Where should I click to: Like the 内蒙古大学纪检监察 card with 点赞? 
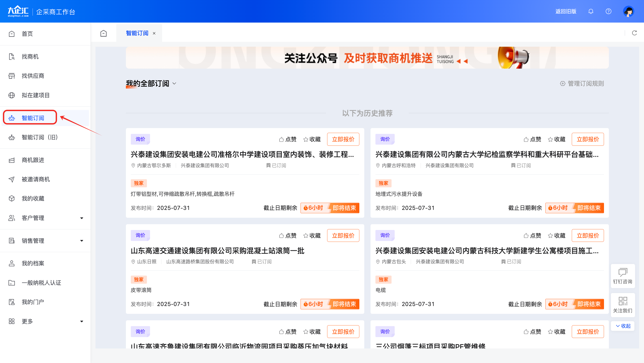point(532,139)
